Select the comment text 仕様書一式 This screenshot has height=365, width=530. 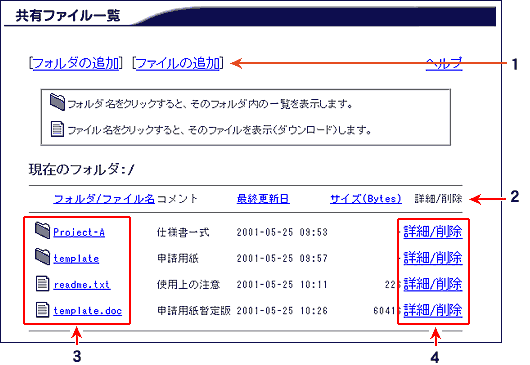point(183,233)
